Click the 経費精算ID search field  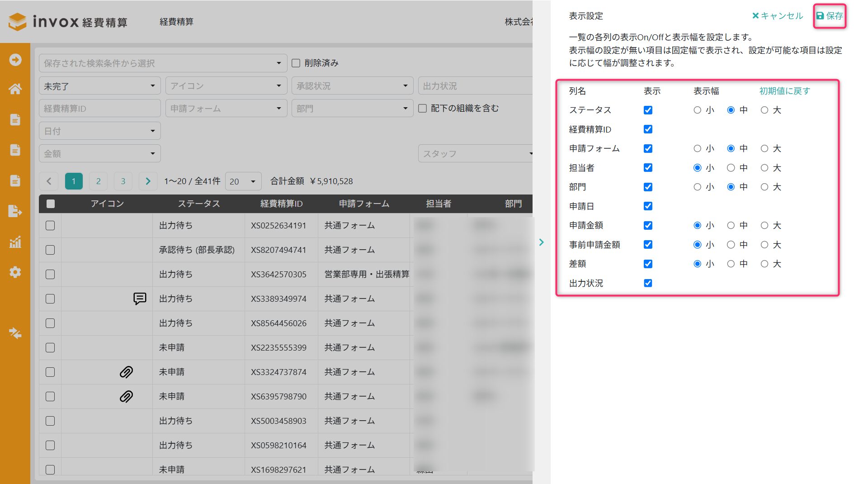pos(99,109)
